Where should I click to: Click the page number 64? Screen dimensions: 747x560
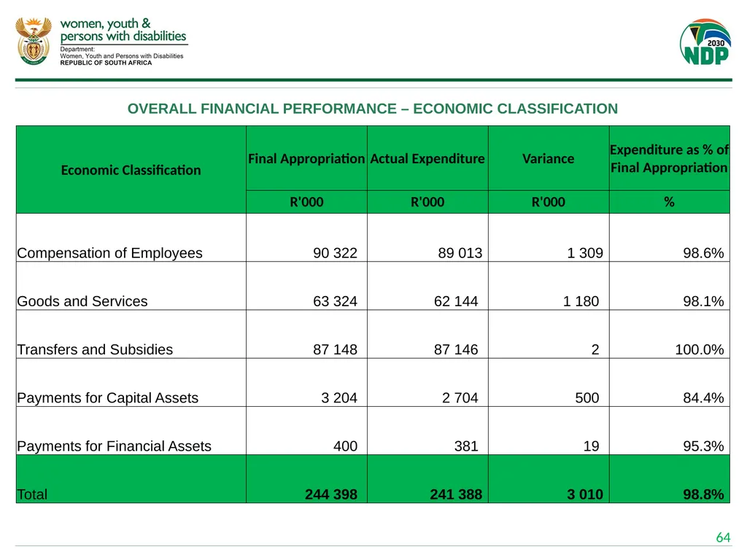pos(723,537)
